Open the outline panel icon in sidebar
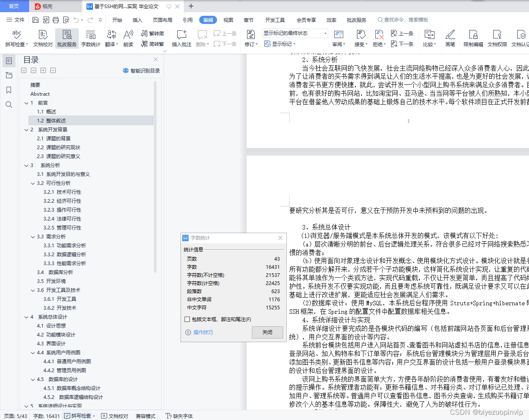The width and height of the screenshot is (529, 420). (x=9, y=61)
